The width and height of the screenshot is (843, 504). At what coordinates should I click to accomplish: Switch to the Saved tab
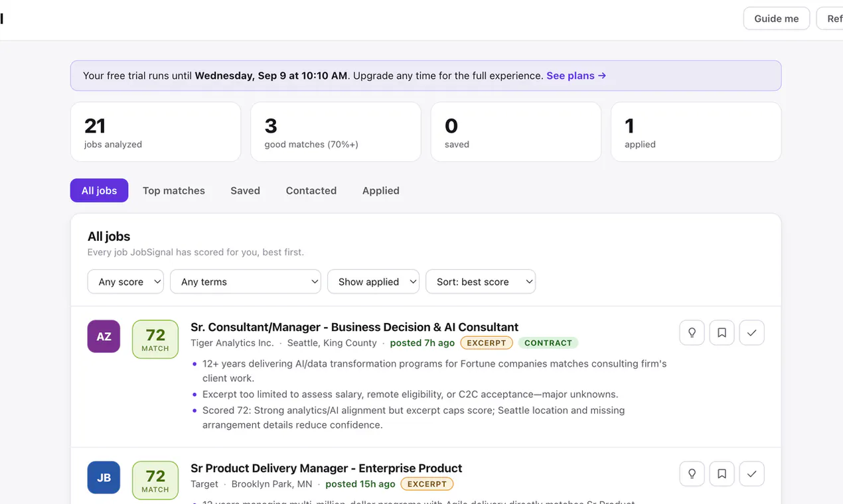pos(245,190)
